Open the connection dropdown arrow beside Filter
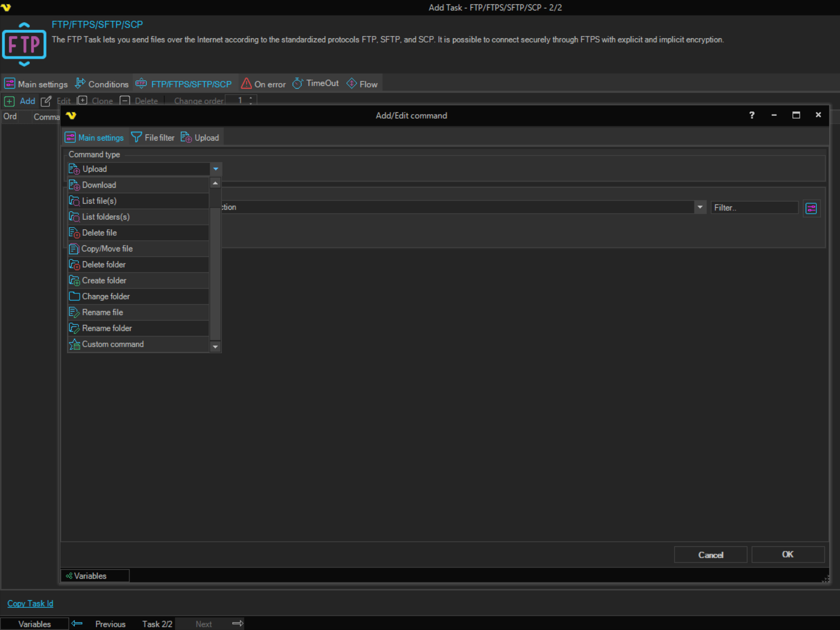 point(700,207)
